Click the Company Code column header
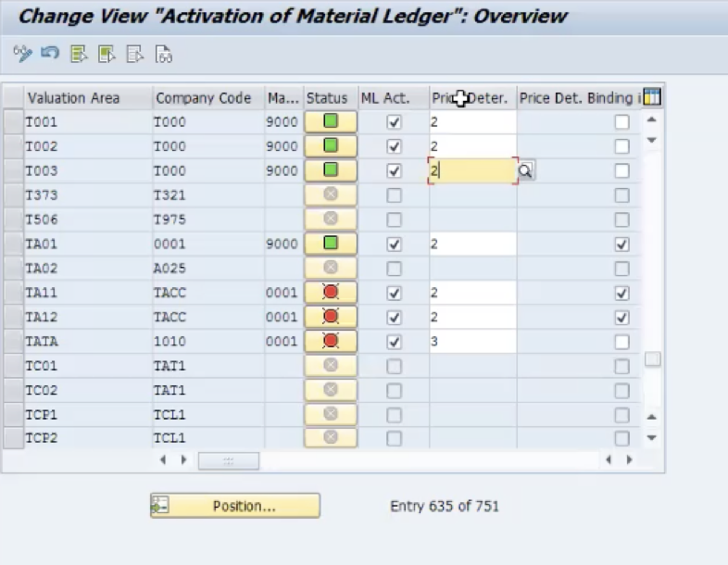Image resolution: width=728 pixels, height=565 pixels. click(x=208, y=98)
